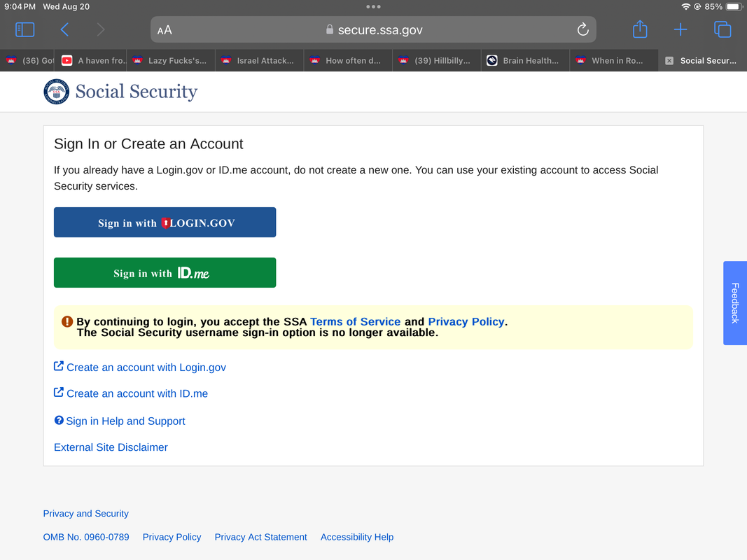Switch to the "Brain Health..." tab
This screenshot has height=560, width=747.
pyautogui.click(x=526, y=60)
